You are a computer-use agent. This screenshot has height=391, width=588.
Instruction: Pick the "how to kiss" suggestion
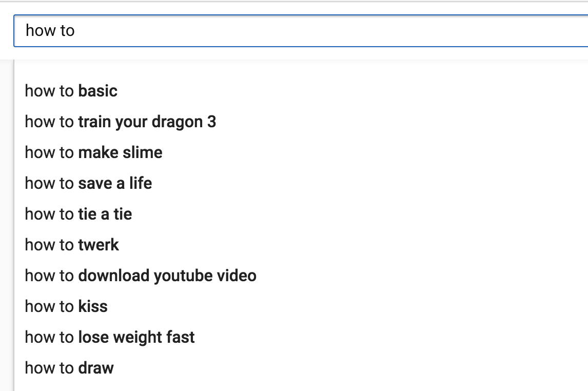click(x=66, y=306)
